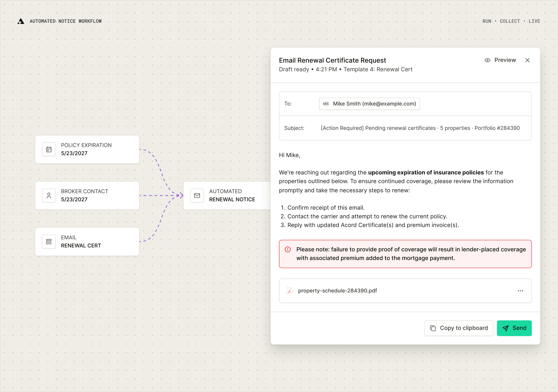
Task: Select the Automated Renewal Notice node
Action: (x=227, y=196)
